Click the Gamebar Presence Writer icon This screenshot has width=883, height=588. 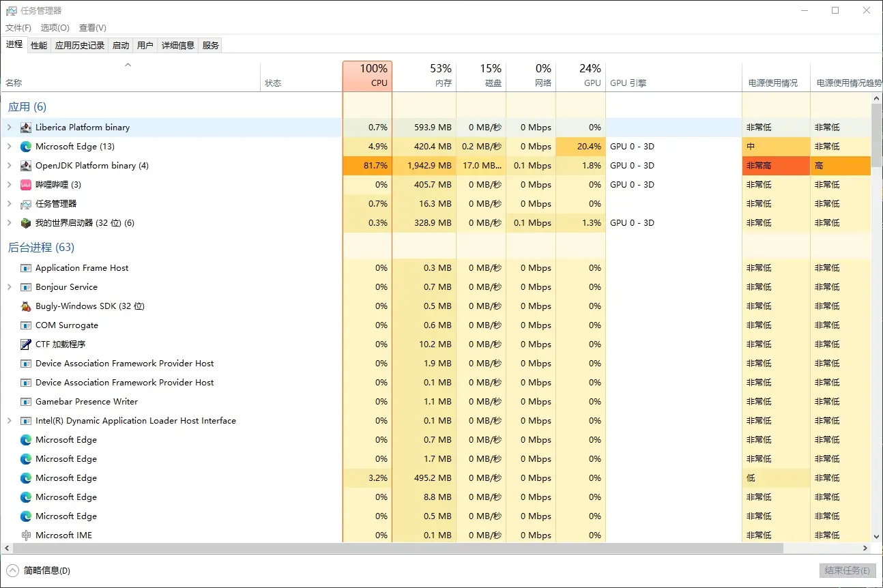26,402
